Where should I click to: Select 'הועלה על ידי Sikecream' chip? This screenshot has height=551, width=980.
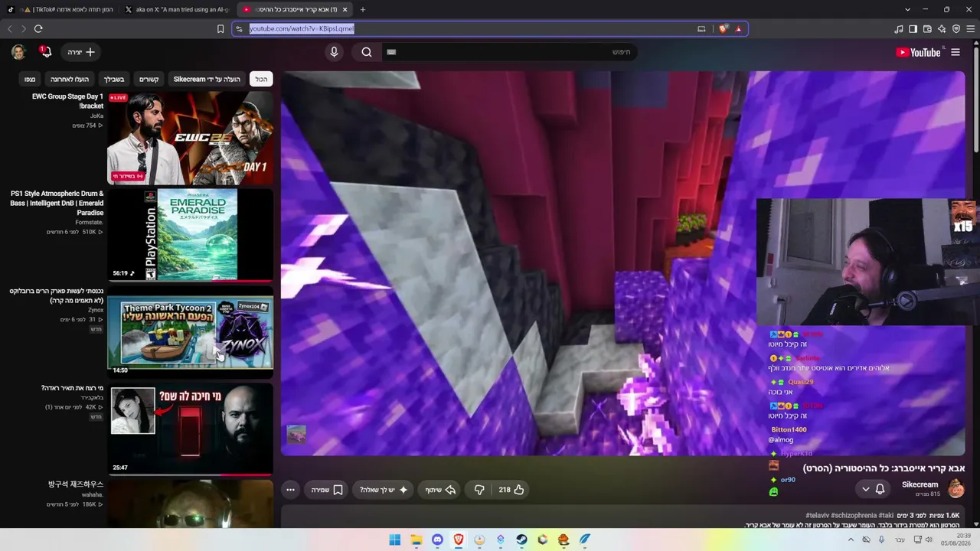coord(207,79)
